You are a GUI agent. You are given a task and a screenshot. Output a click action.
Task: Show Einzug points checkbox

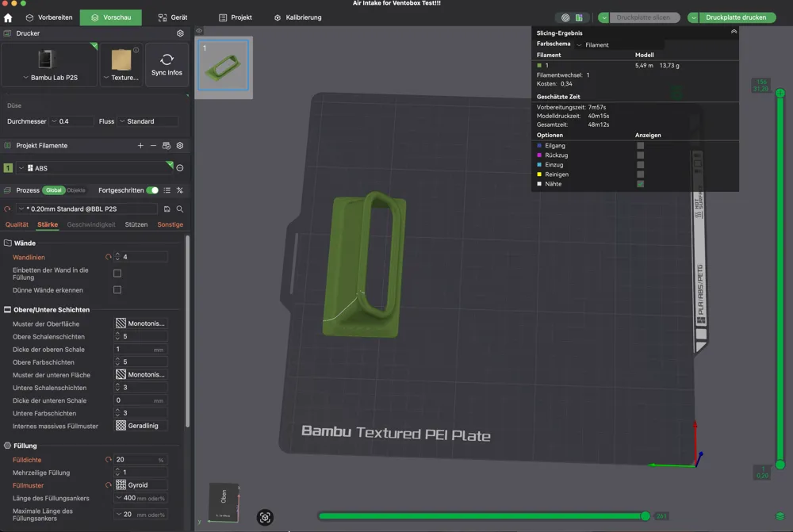click(640, 165)
